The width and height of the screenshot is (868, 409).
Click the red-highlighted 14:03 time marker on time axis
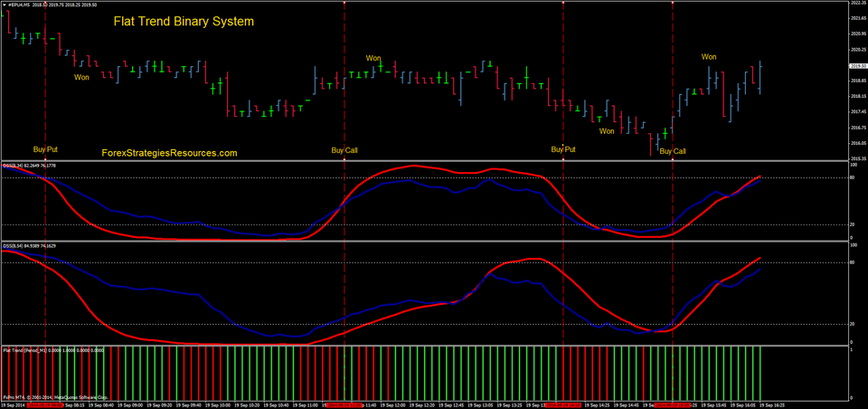563,405
